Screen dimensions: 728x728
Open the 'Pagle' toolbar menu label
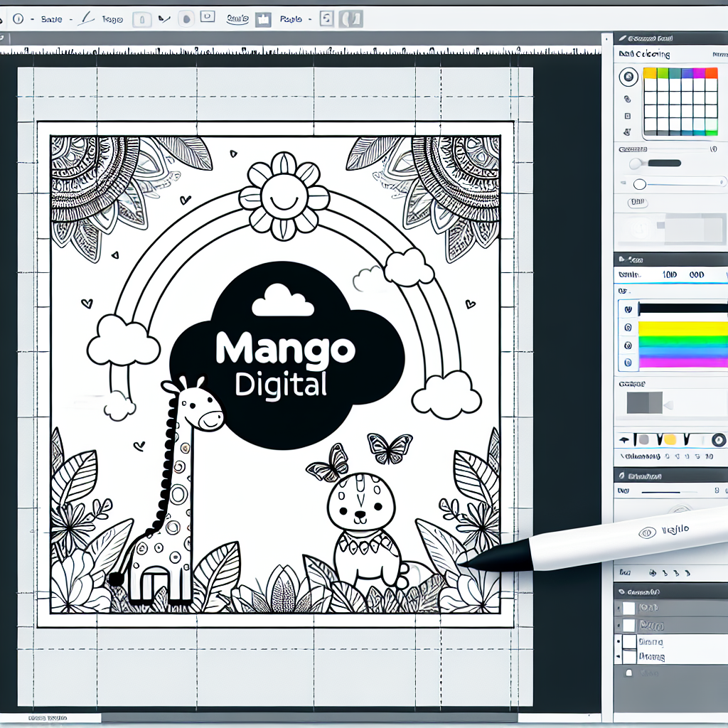pos(291,19)
